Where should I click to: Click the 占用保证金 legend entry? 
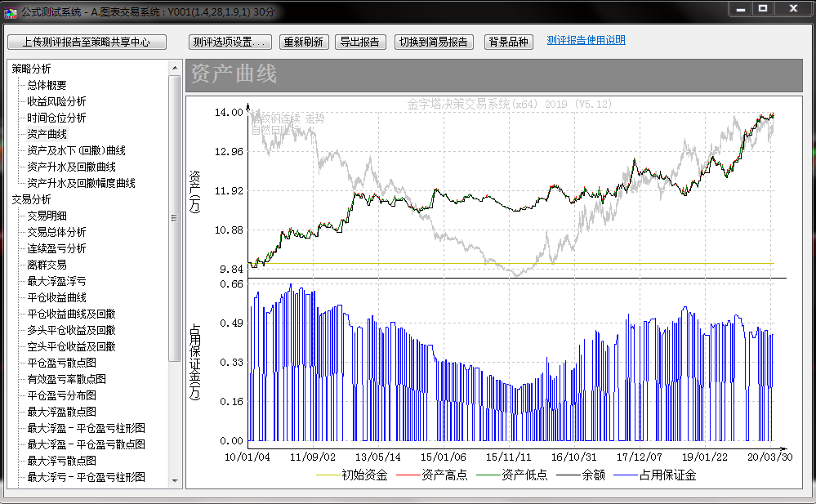coord(655,475)
